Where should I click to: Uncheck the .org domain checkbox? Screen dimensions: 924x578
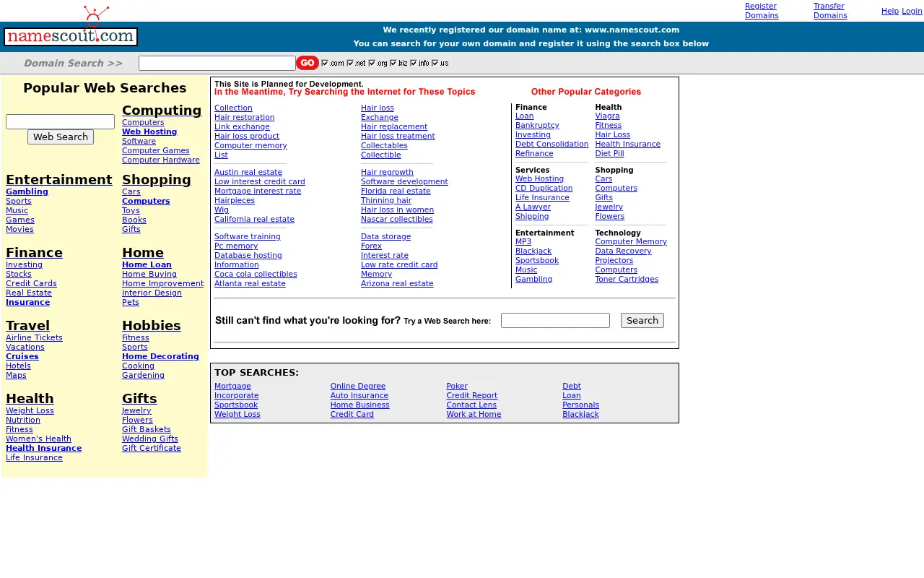(372, 63)
